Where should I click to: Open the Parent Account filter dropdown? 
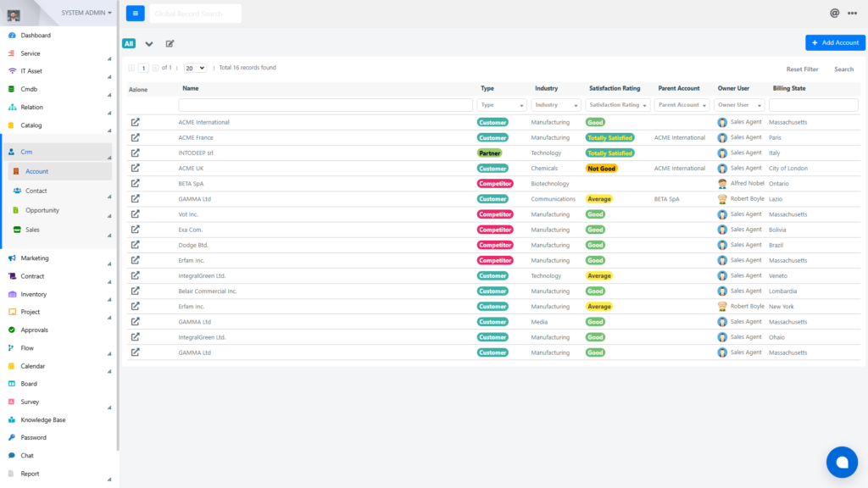point(682,105)
